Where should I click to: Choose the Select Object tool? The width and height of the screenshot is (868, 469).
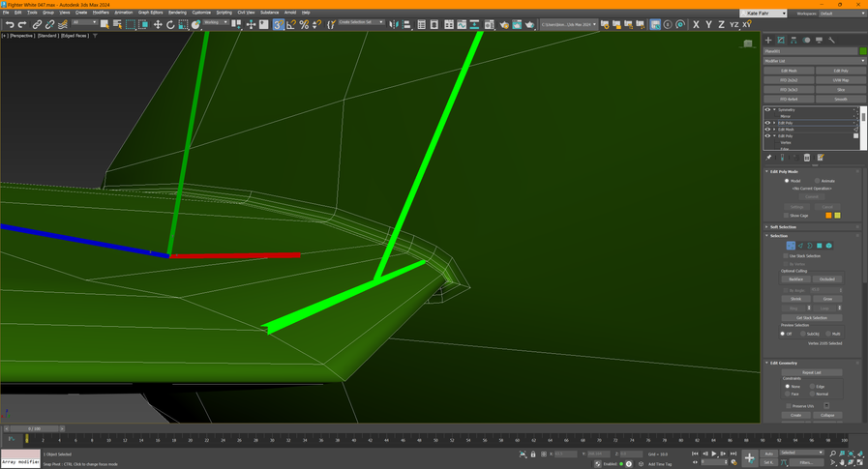pos(105,24)
